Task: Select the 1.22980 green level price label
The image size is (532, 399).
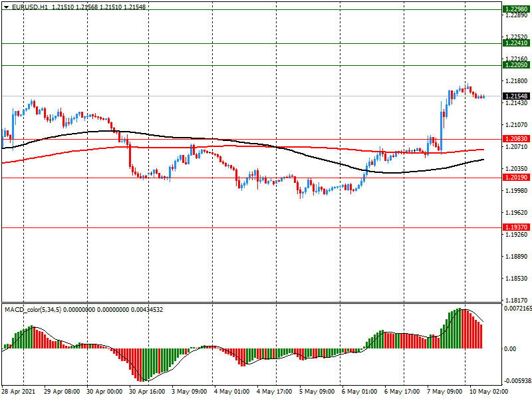Action: (x=516, y=9)
